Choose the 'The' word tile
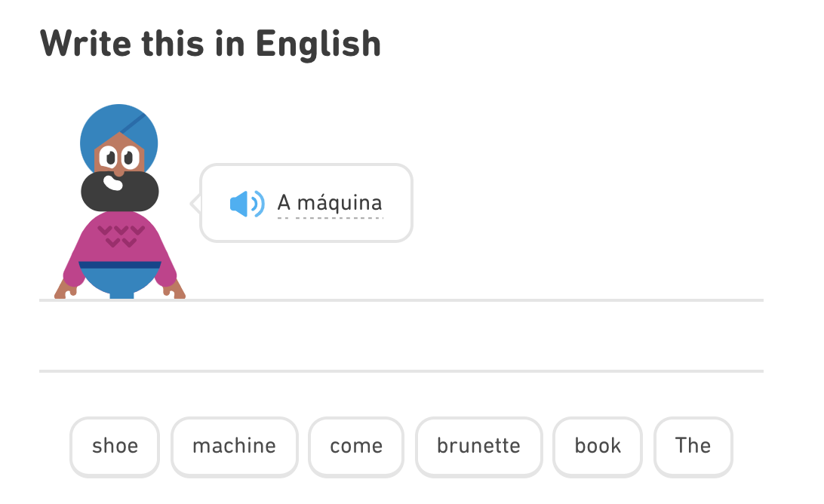This screenshot has width=824, height=504. pyautogui.click(x=693, y=447)
